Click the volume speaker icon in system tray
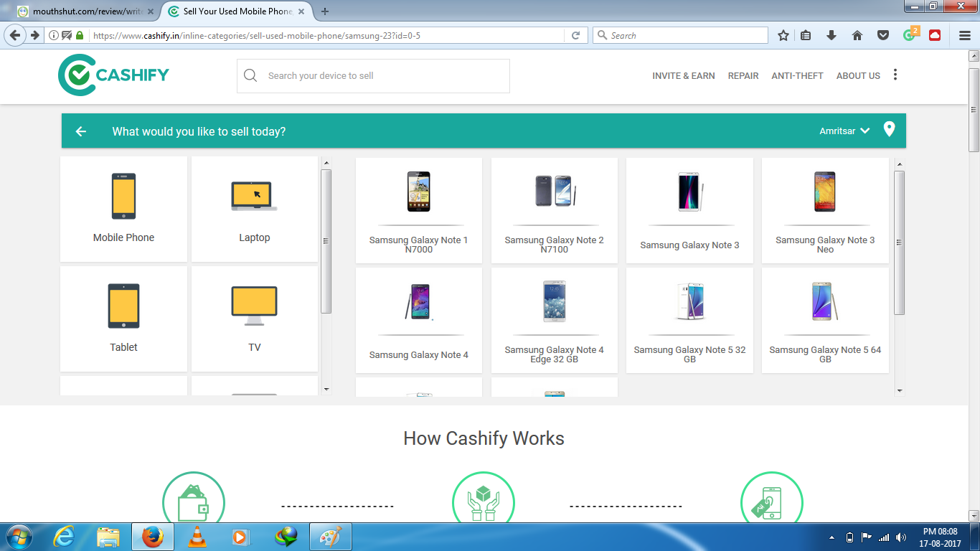 point(902,537)
